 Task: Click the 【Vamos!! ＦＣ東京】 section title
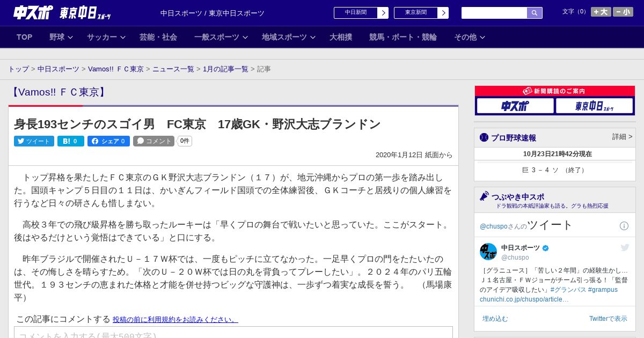[59, 92]
